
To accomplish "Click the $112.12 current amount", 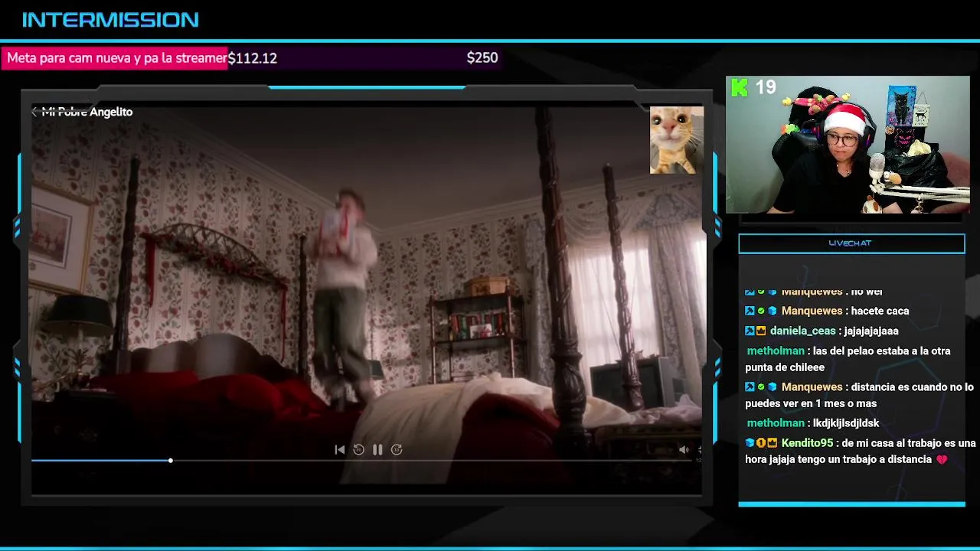I will 253,58.
